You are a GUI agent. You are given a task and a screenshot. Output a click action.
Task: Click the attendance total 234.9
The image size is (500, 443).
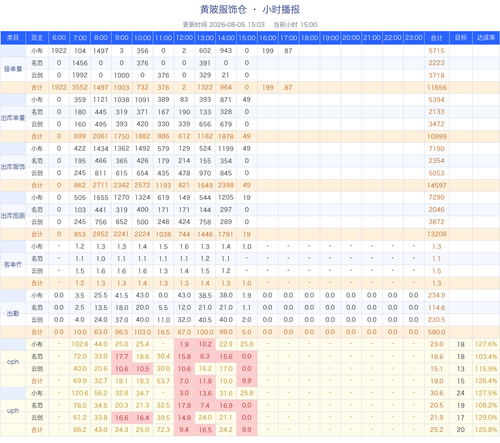coord(436,295)
